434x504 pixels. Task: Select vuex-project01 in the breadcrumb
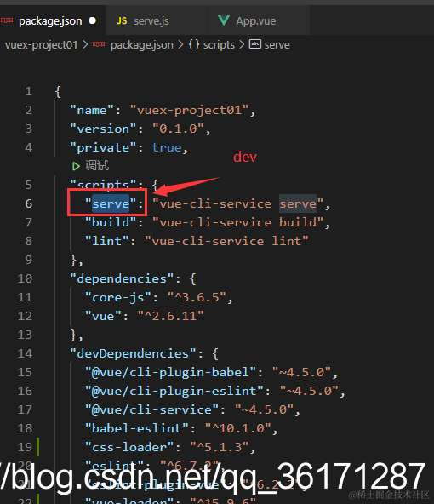point(41,44)
